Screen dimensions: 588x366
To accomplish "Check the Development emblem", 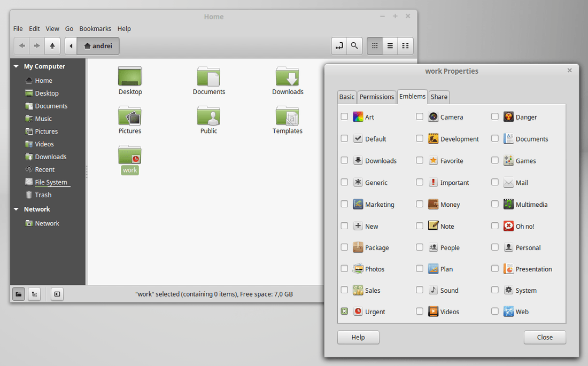I will pos(420,138).
